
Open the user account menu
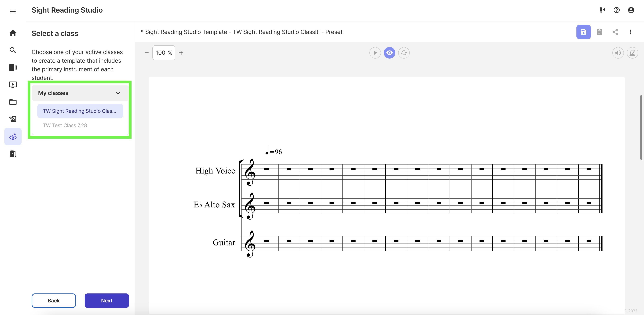pyautogui.click(x=631, y=10)
